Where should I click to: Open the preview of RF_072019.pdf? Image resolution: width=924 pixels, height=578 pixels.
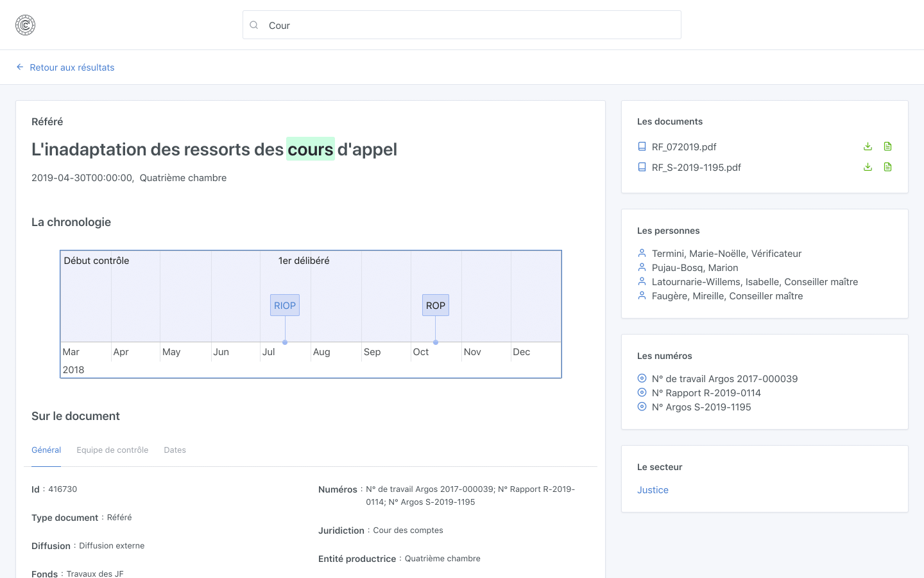pyautogui.click(x=887, y=146)
